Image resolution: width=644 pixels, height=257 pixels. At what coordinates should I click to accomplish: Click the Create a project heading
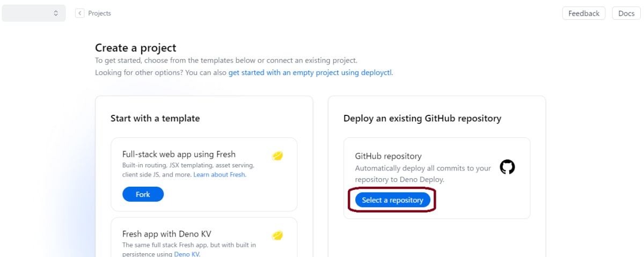(x=136, y=48)
